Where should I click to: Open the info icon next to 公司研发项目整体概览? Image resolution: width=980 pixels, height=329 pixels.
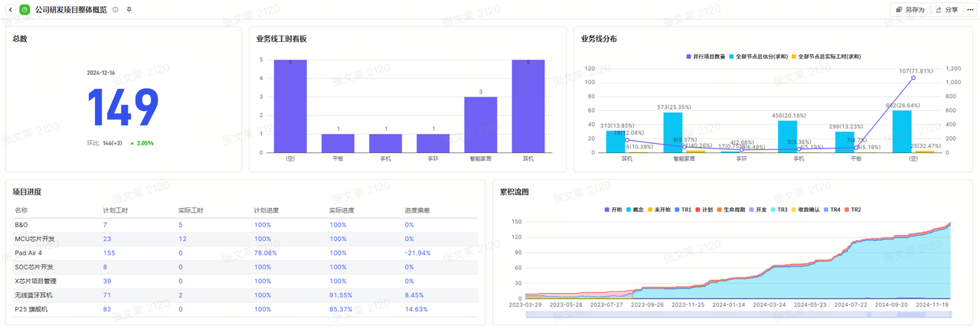(x=116, y=10)
